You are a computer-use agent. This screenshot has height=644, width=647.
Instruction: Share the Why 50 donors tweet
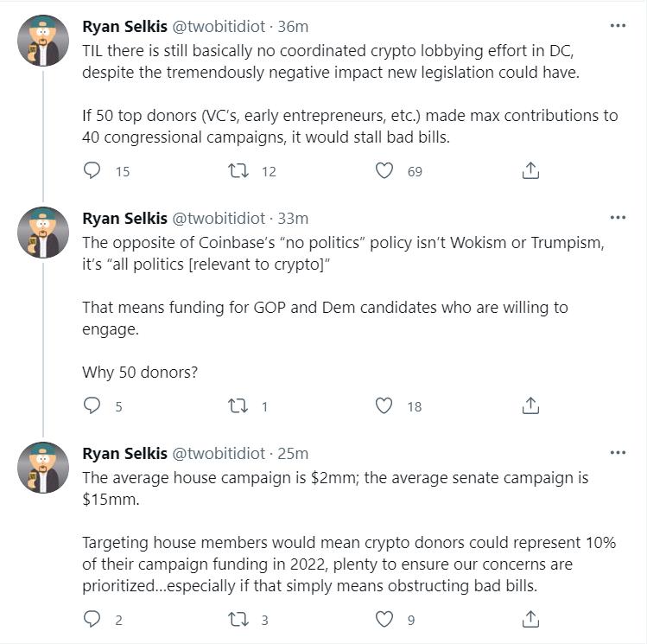pos(531,405)
